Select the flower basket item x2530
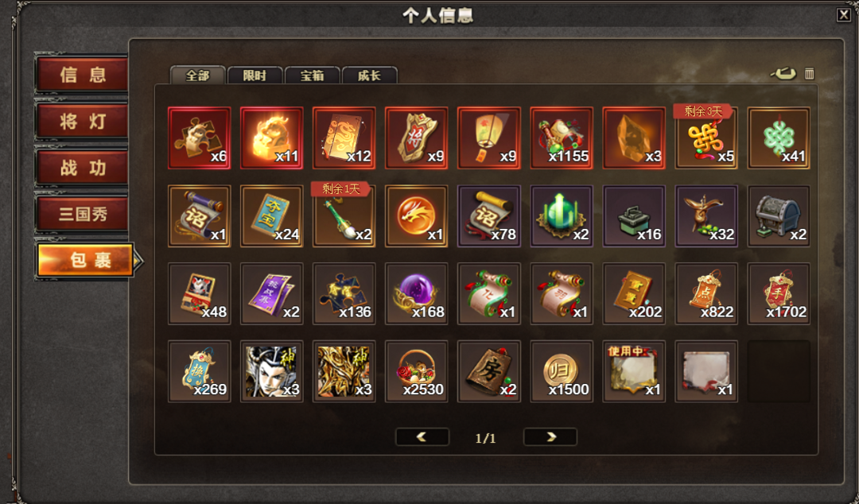The width and height of the screenshot is (859, 504). tap(416, 371)
